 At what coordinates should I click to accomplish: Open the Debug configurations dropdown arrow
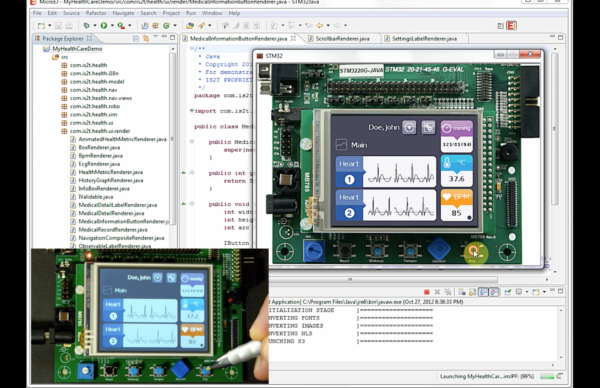point(95,26)
